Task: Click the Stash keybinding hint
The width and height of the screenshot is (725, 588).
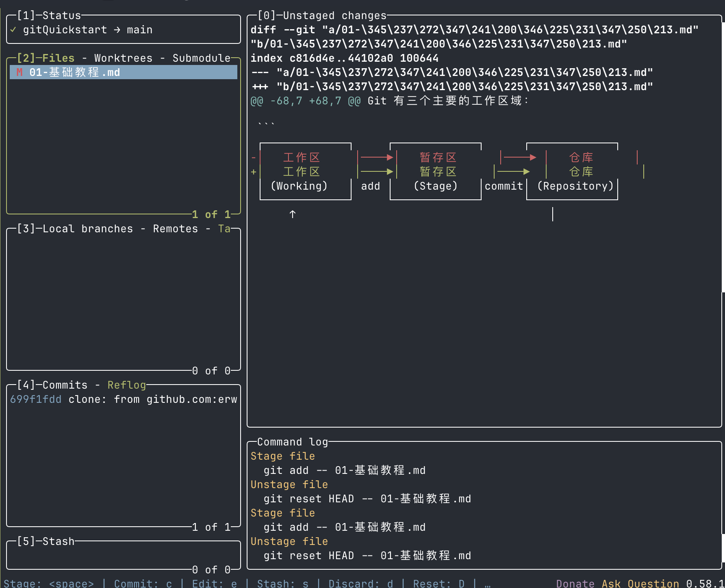Action: [282, 584]
